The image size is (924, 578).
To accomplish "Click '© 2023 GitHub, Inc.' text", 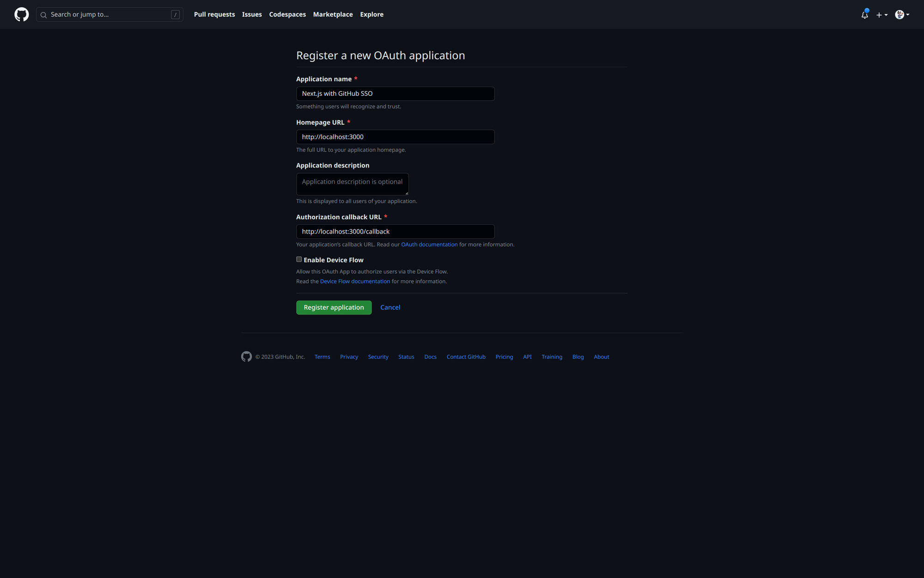I will click(x=280, y=357).
